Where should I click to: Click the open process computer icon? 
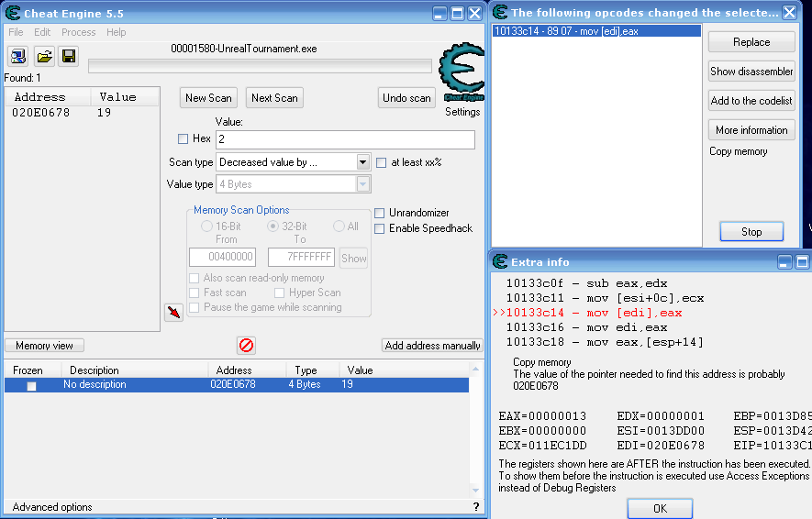18,57
